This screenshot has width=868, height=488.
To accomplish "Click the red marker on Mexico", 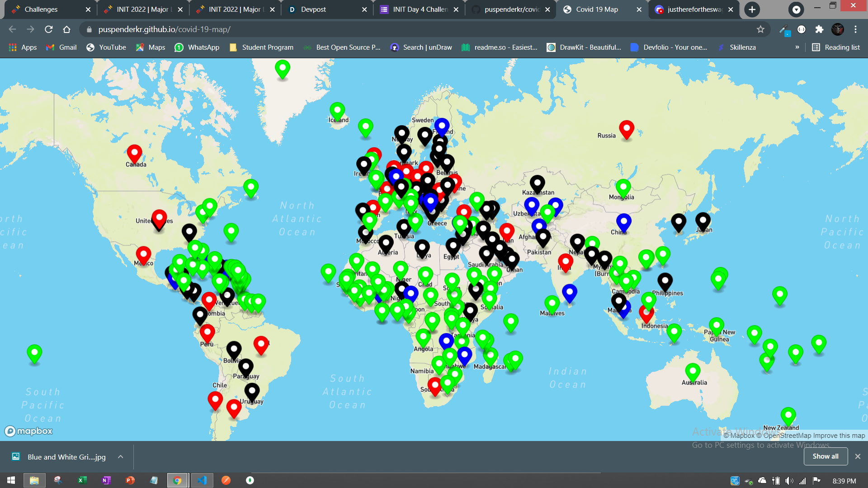I will [143, 255].
